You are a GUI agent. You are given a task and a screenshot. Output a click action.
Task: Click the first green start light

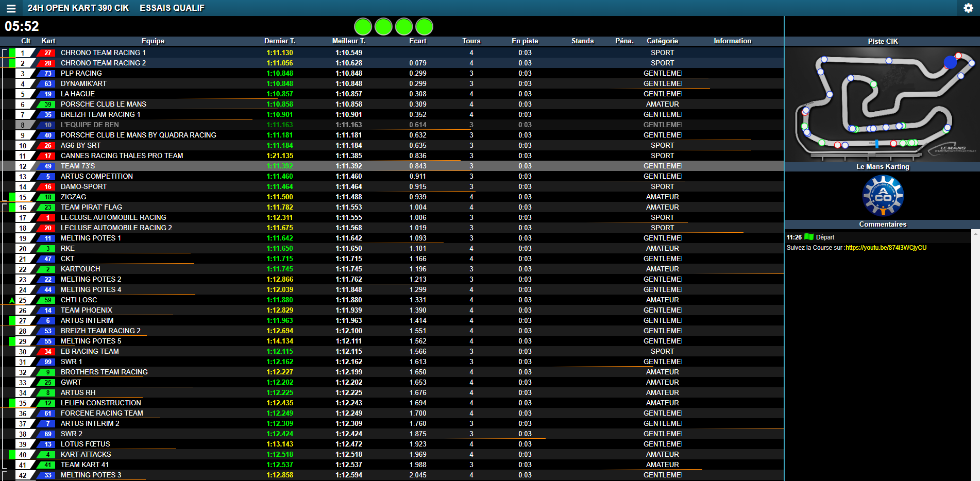[x=363, y=27]
